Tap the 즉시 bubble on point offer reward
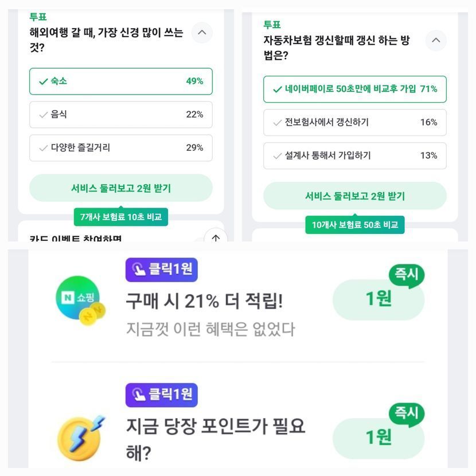The height and width of the screenshot is (476, 476). click(407, 413)
